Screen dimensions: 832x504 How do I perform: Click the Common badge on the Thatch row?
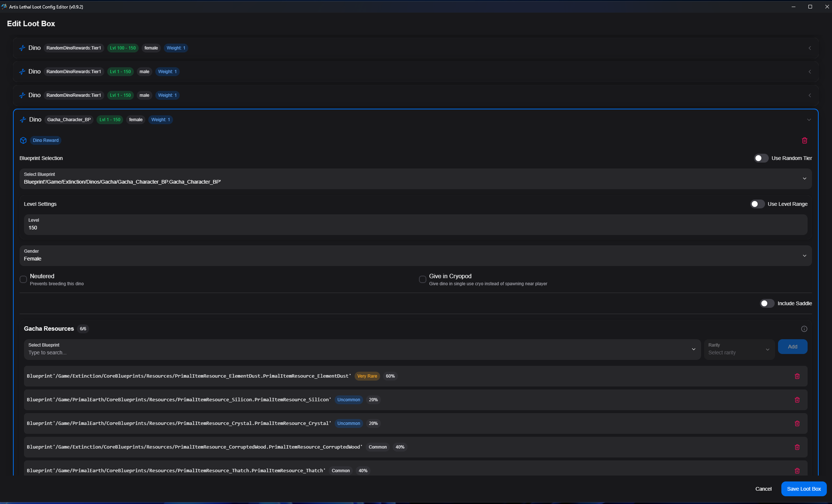pyautogui.click(x=341, y=471)
